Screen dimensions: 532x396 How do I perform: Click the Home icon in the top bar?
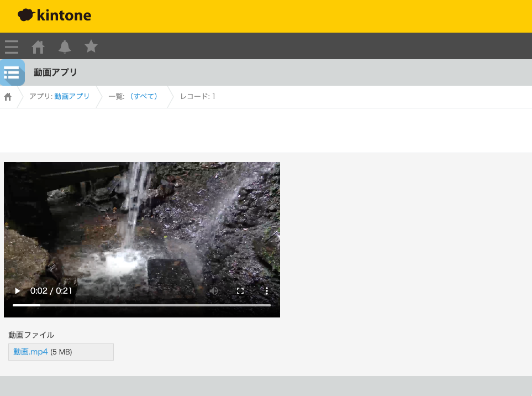pos(38,47)
